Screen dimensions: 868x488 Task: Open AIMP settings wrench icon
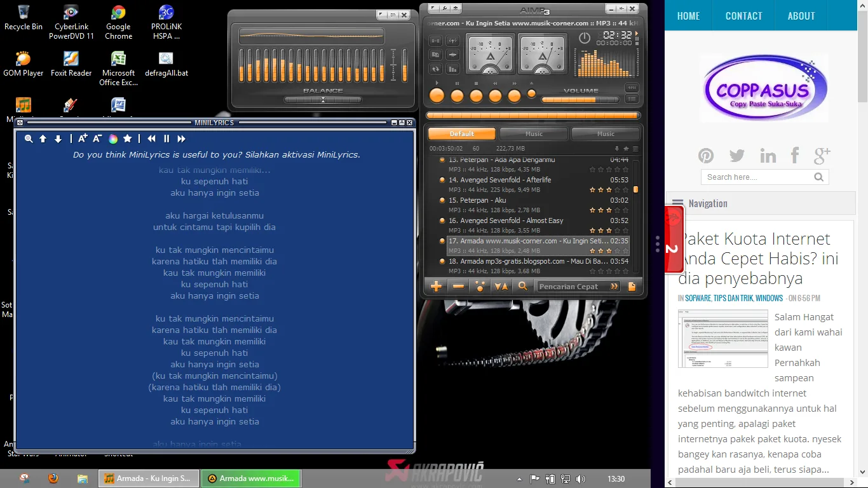tap(445, 9)
